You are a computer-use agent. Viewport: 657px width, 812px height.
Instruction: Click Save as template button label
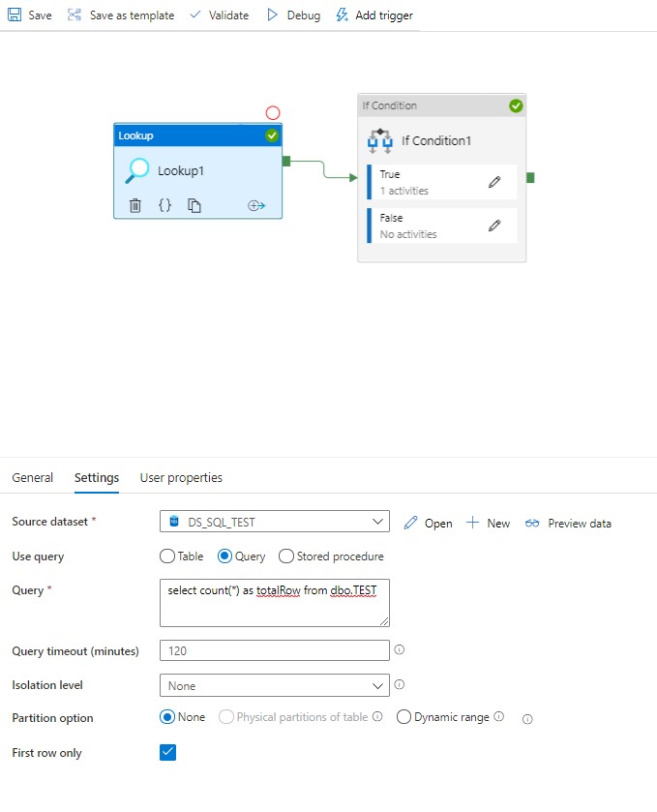coord(132,15)
